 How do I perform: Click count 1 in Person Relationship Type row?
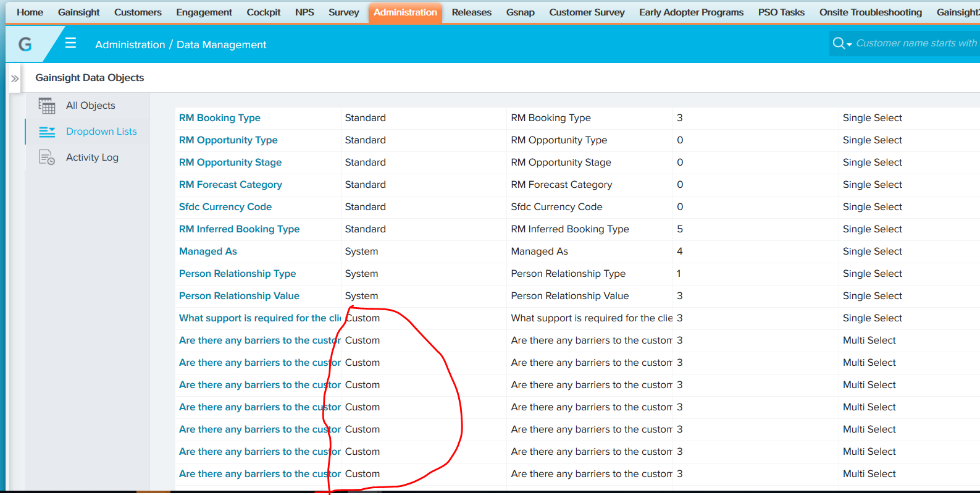(x=679, y=274)
